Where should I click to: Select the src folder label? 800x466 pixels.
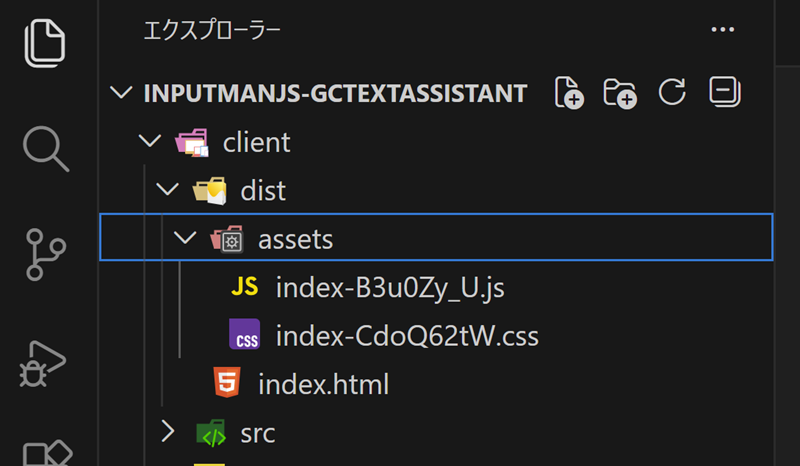(x=258, y=434)
